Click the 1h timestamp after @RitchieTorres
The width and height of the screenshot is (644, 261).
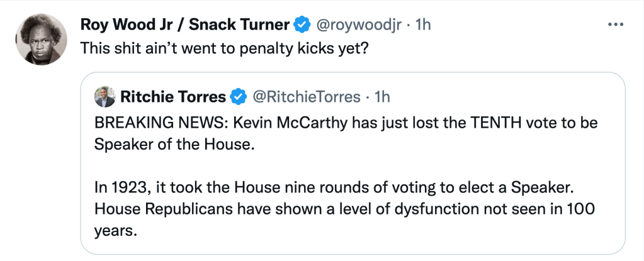tap(382, 97)
